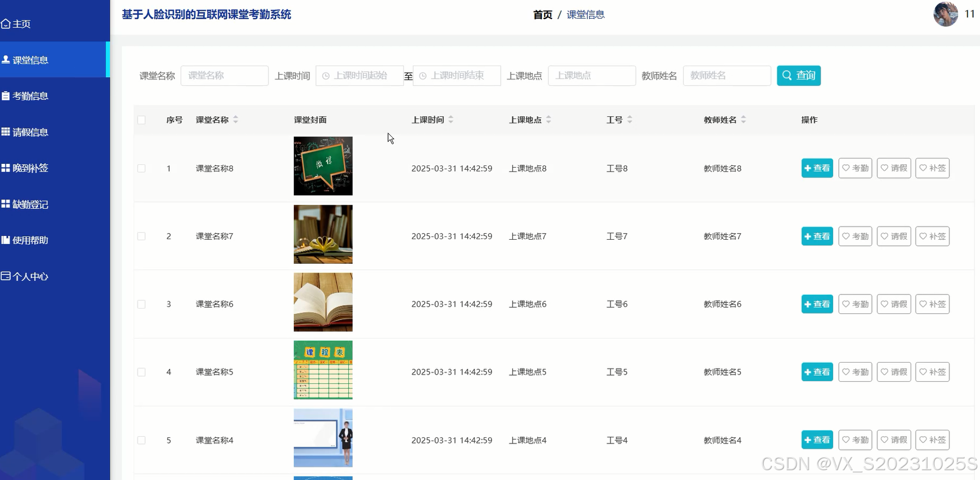Image resolution: width=980 pixels, height=480 pixels.
Task: Focus the 教师姓名 search input
Action: click(x=727, y=76)
